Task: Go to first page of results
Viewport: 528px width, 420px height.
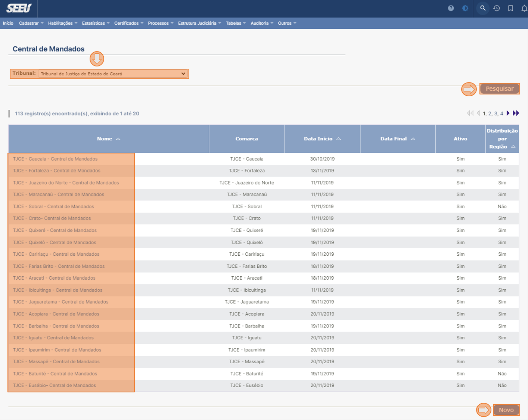Action: point(470,113)
